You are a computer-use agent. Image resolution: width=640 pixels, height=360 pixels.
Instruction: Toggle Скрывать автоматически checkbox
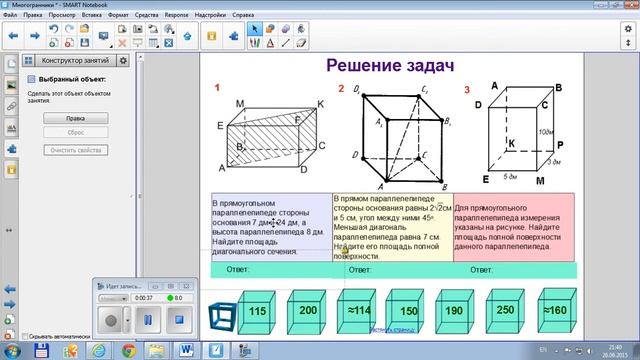(x=25, y=336)
